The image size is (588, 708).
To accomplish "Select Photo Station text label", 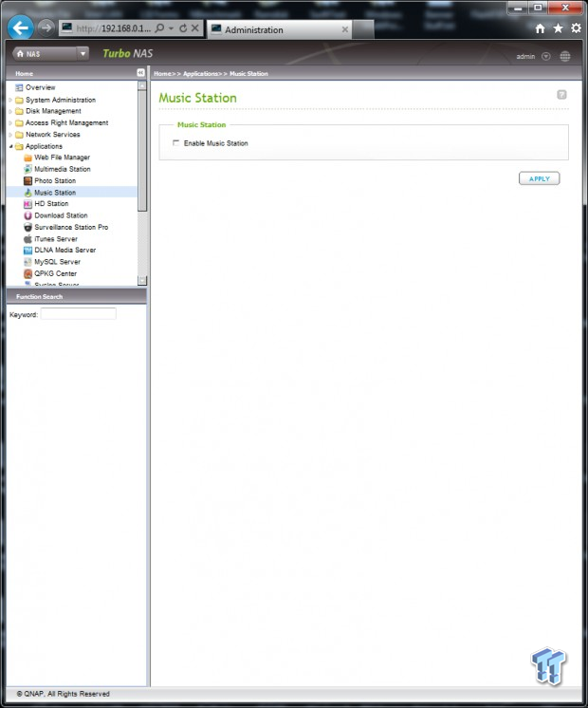I will tap(55, 180).
